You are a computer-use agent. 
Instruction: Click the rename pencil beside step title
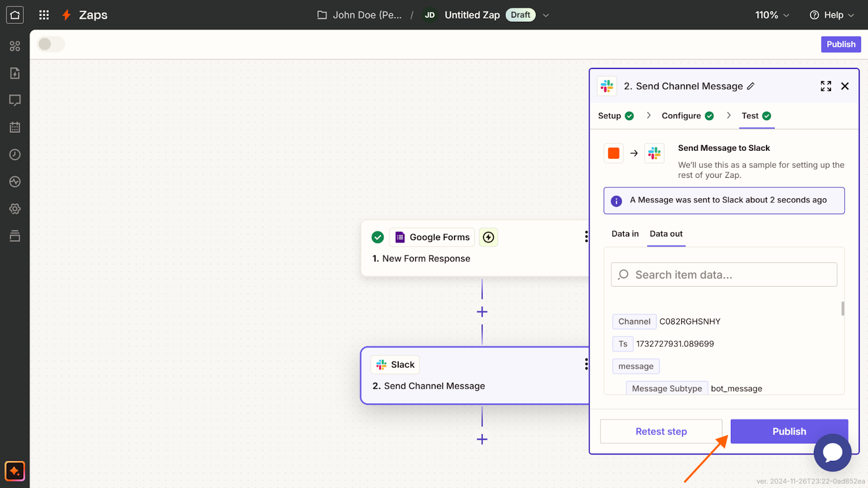751,86
